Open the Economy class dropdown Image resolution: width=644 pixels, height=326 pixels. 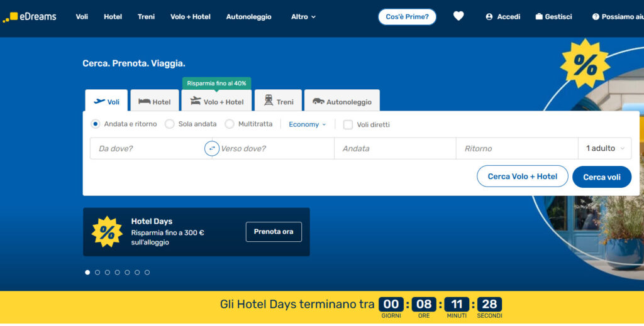(307, 124)
